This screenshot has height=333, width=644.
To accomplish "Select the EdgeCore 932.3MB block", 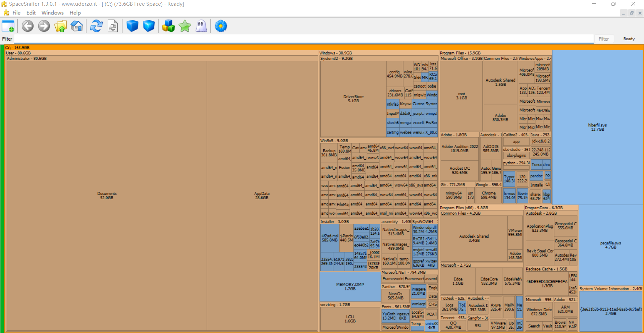I will pyautogui.click(x=489, y=281).
